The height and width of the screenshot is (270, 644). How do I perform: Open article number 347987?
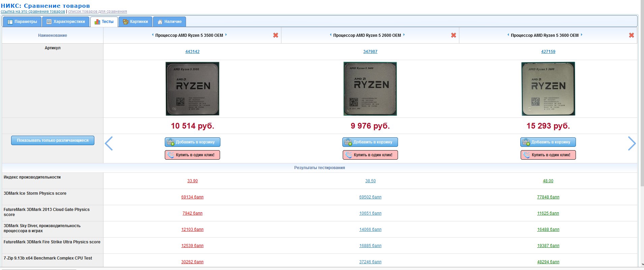[370, 52]
